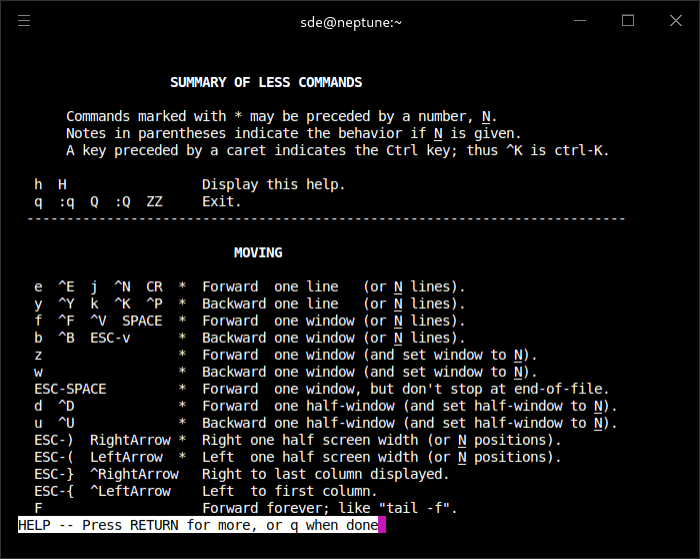This screenshot has width=700, height=559.
Task: Click the 'd ^D' key labels
Action: 54,406
